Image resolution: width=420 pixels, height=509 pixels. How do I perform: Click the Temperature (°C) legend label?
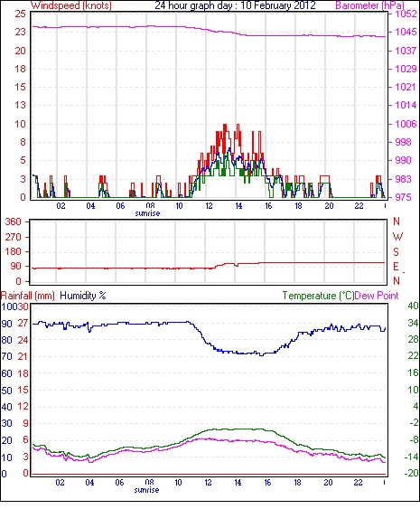318,296
